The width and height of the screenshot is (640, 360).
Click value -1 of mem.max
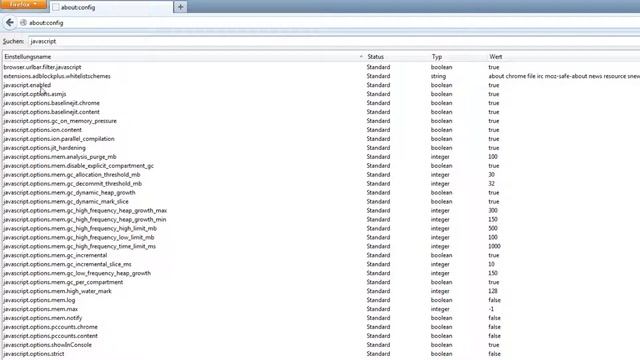(491, 309)
